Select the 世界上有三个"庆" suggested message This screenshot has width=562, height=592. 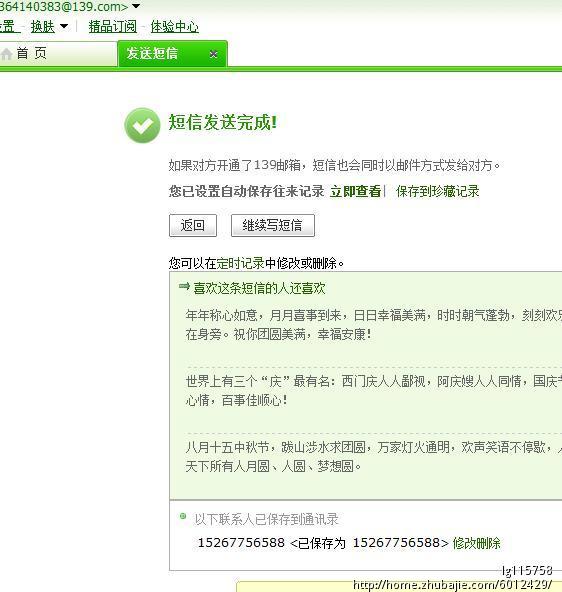(x=374, y=391)
